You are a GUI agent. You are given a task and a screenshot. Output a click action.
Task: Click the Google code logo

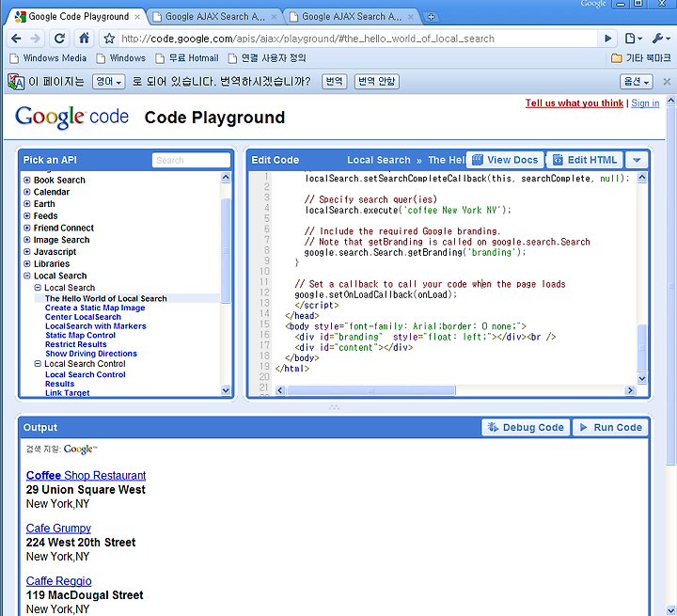point(71,117)
